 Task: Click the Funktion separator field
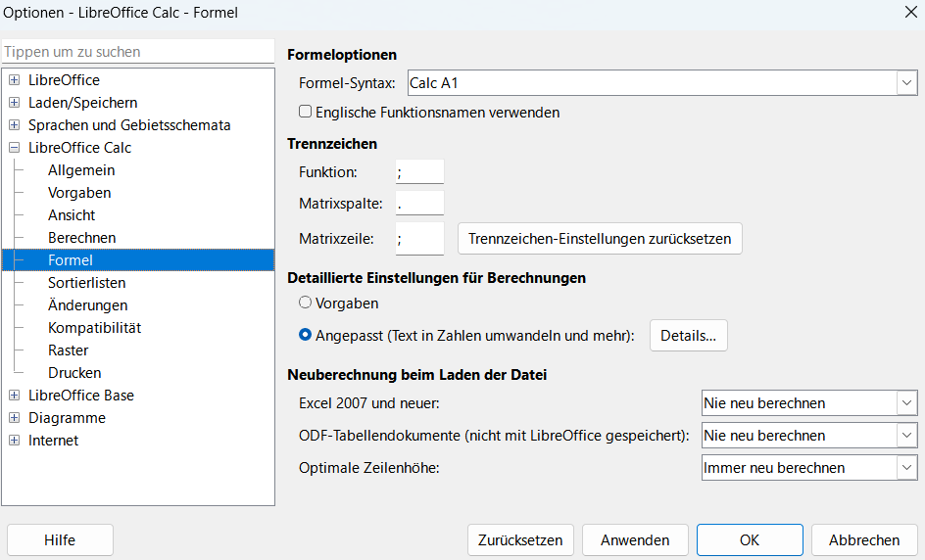pos(419,172)
